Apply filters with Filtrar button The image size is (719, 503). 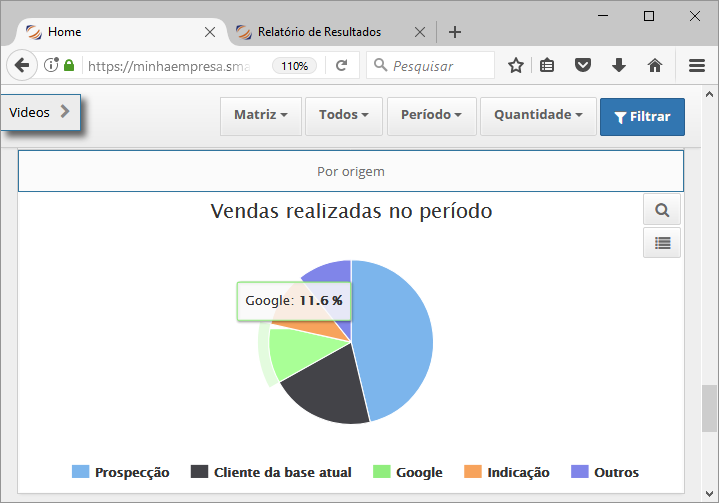tap(642, 117)
